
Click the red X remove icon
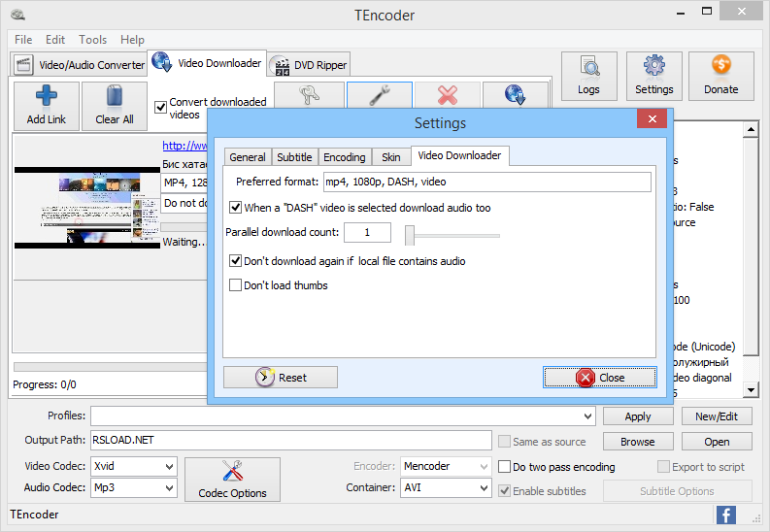pos(448,95)
